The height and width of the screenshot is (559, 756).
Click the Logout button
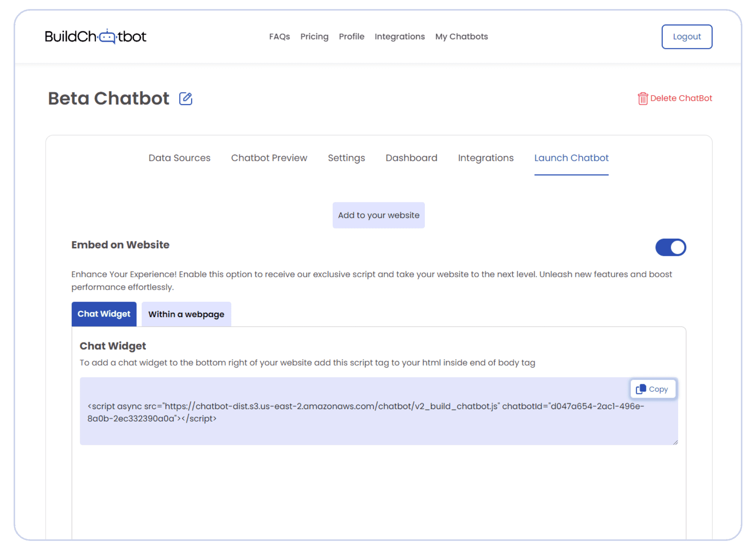coord(687,37)
